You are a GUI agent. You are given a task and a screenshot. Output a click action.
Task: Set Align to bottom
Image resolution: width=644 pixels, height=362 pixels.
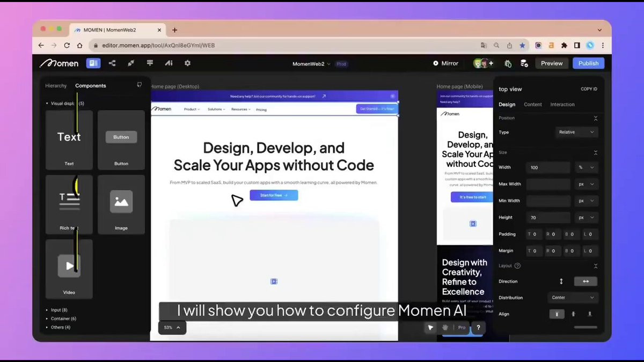tap(590, 314)
